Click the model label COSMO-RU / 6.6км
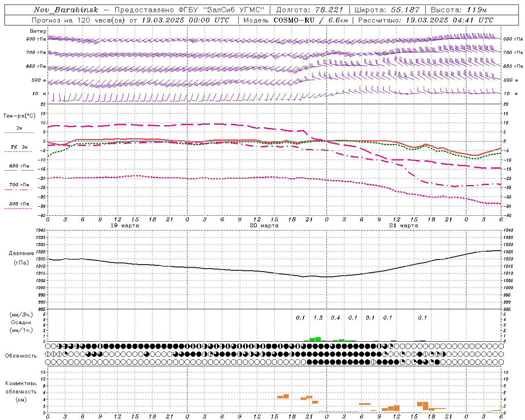Viewport: 525px width, 420px height. coord(310,20)
